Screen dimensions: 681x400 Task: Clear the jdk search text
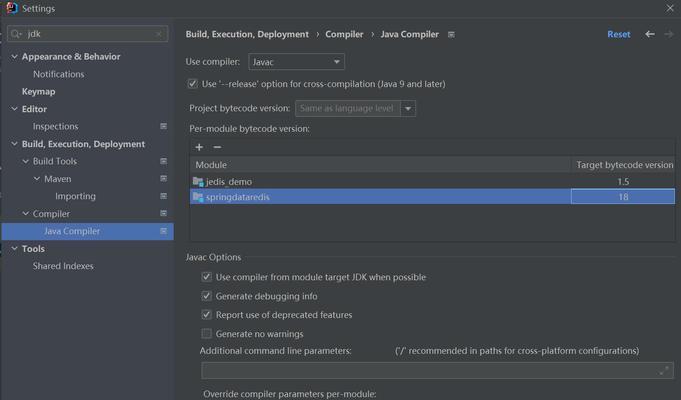pyautogui.click(x=159, y=34)
